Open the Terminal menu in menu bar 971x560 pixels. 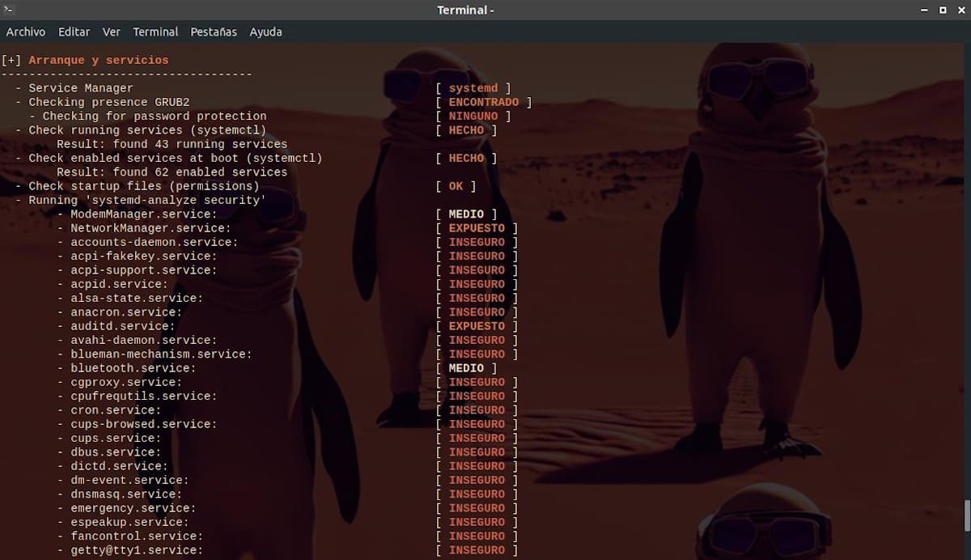pos(155,32)
